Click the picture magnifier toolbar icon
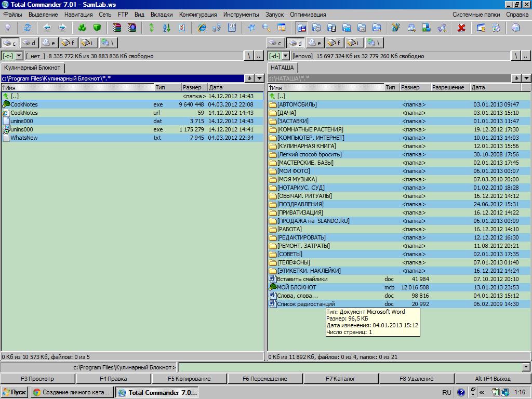 coord(411,28)
